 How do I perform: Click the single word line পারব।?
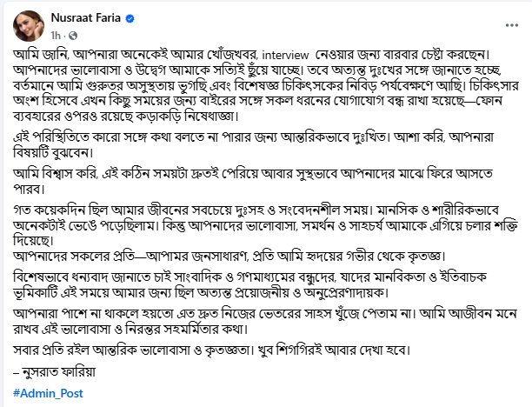29,189
